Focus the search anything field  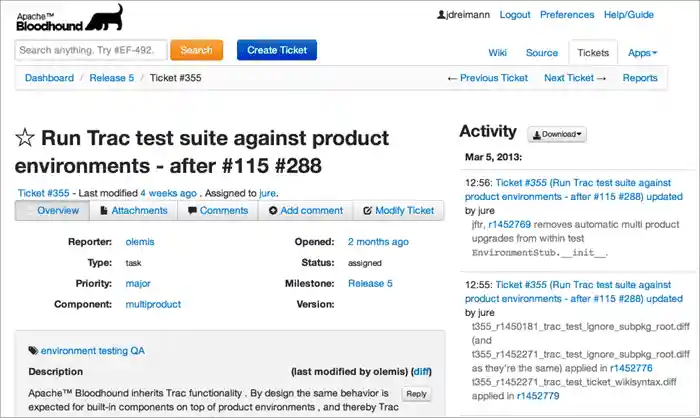click(91, 50)
